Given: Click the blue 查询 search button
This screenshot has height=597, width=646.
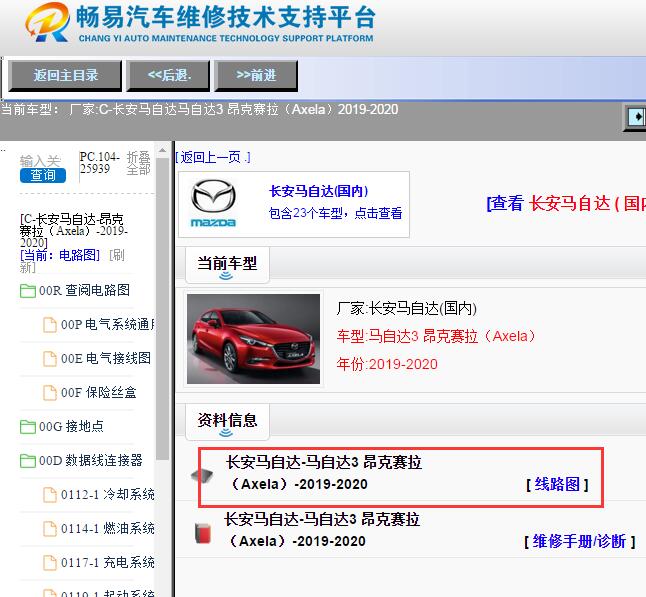Looking at the screenshot, I should pos(43,176).
